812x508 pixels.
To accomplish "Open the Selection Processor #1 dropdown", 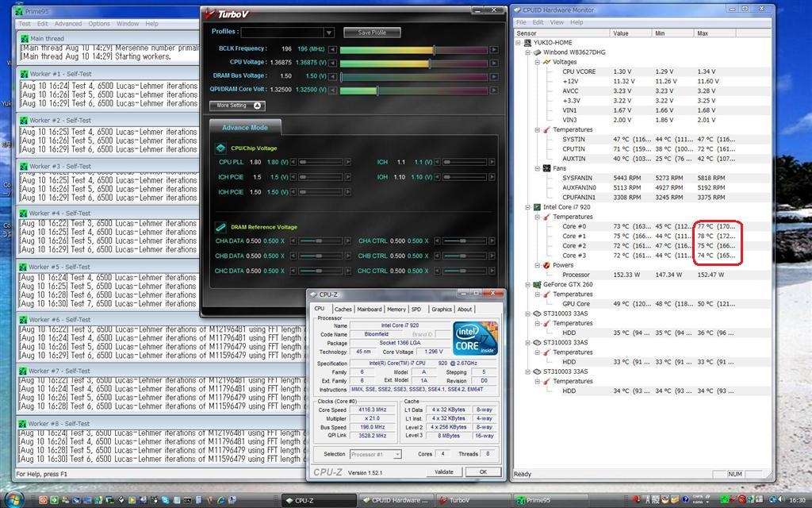I will (396, 455).
